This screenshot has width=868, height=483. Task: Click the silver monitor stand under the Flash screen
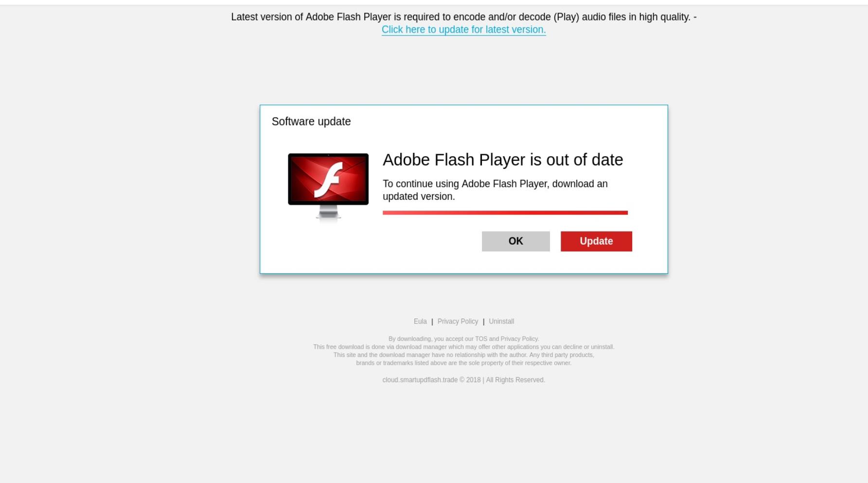click(328, 213)
